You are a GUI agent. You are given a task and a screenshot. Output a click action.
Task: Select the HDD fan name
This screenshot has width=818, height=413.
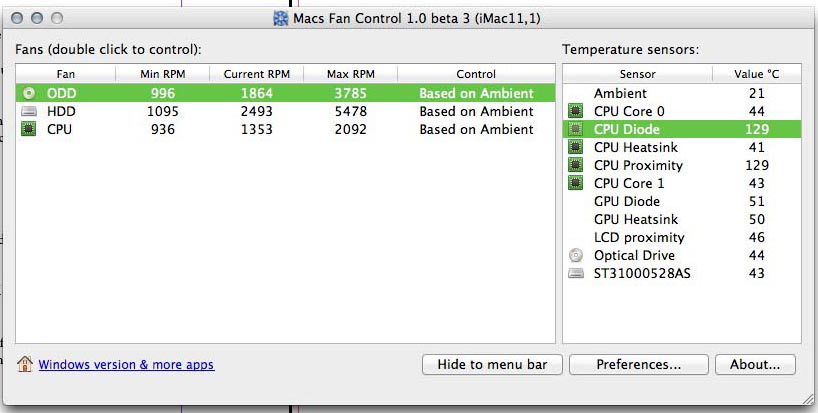click(61, 111)
